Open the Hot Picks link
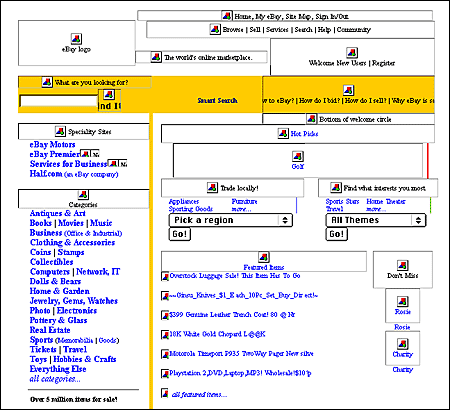 click(304, 134)
